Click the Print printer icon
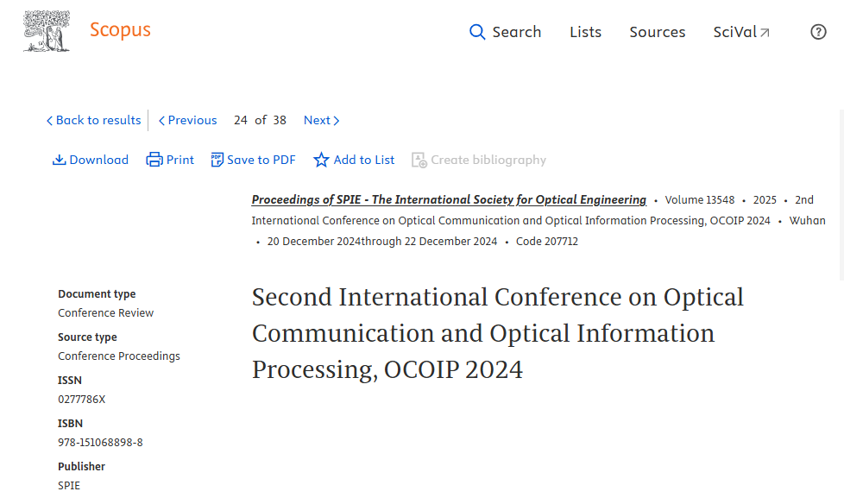The height and width of the screenshot is (504, 844). click(154, 160)
